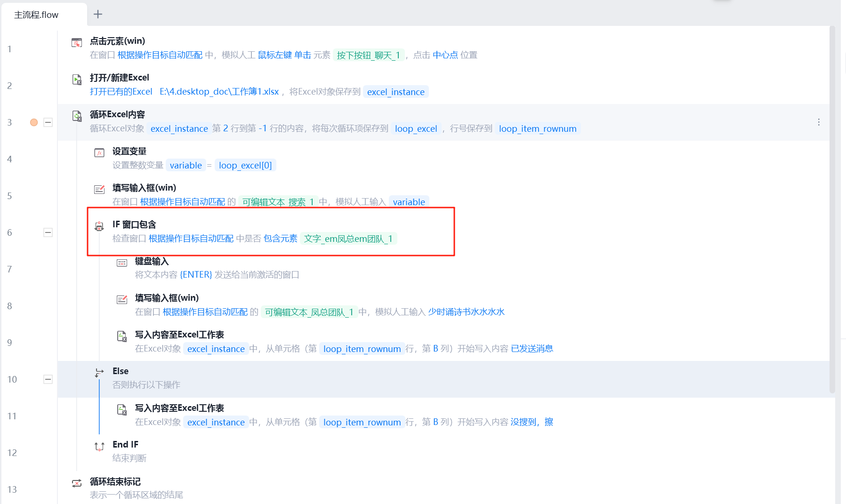846x504 pixels.
Task: Select excel_instance tag on line 9
Action: coord(216,349)
